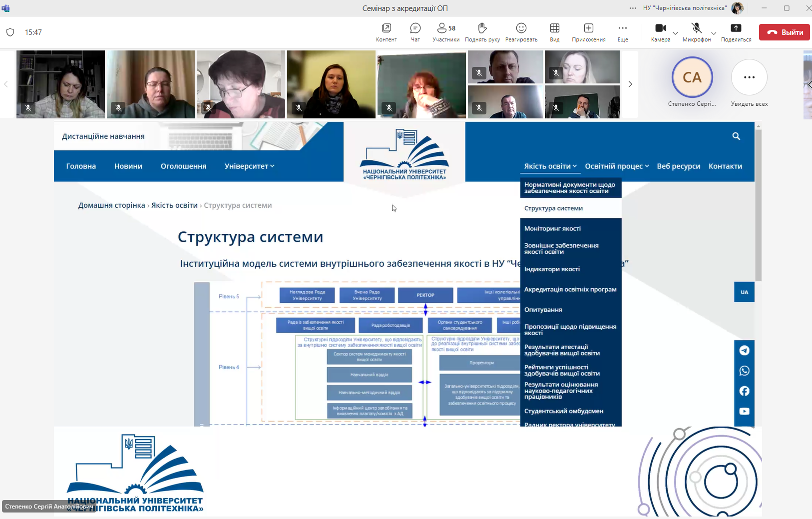
Task: Open the Apps plus icon
Action: pos(588,28)
